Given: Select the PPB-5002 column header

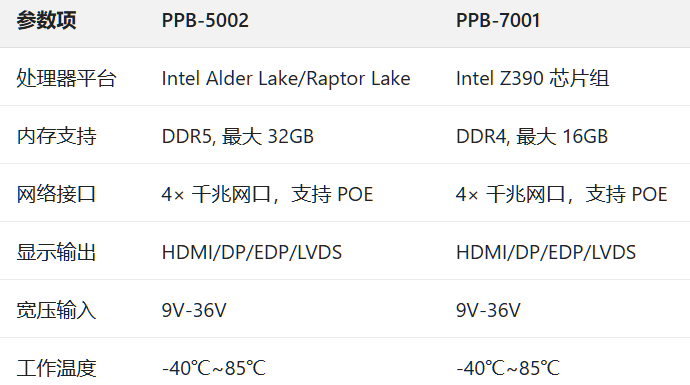Looking at the screenshot, I should tap(205, 20).
